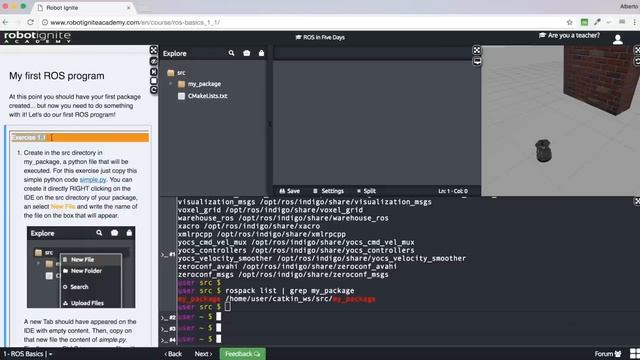Viewport: 640px width, 360px height.
Task: Click the ROS in Five Days course title
Action: click(320, 37)
